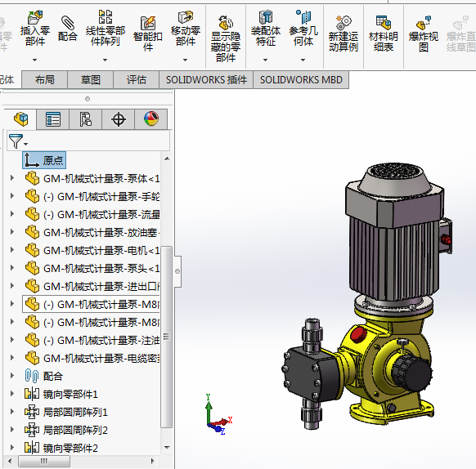Click horizontal scrollbar right arrow
The height and width of the screenshot is (469, 476).
click(152, 462)
